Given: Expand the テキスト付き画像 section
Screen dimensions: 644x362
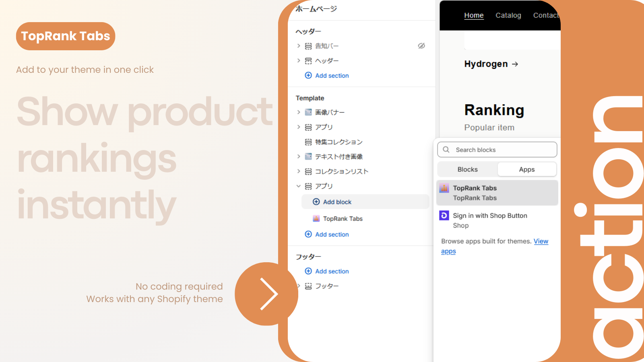Looking at the screenshot, I should click(x=298, y=156).
